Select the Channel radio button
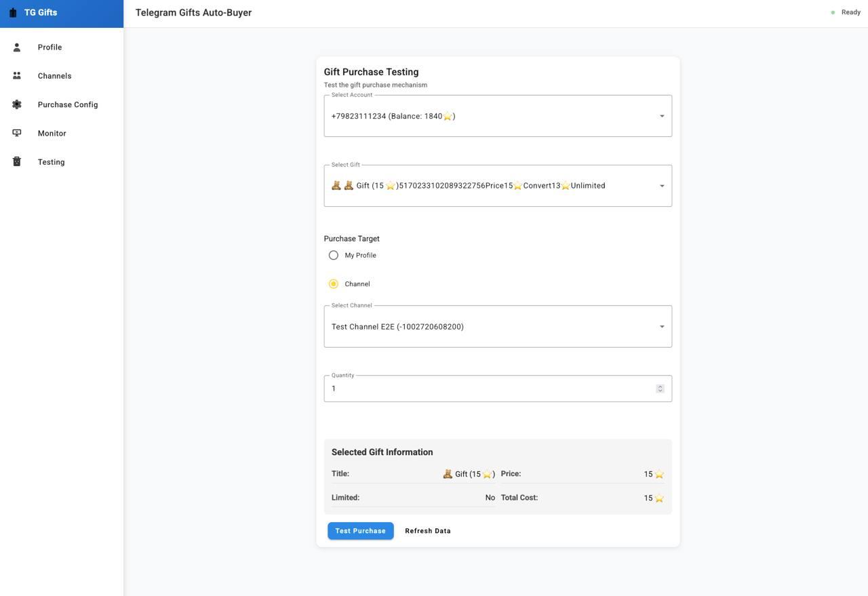The image size is (868, 596). click(334, 284)
